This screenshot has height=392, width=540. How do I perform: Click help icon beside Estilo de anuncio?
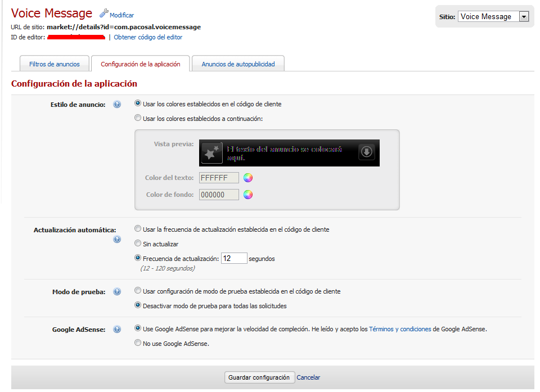[117, 105]
